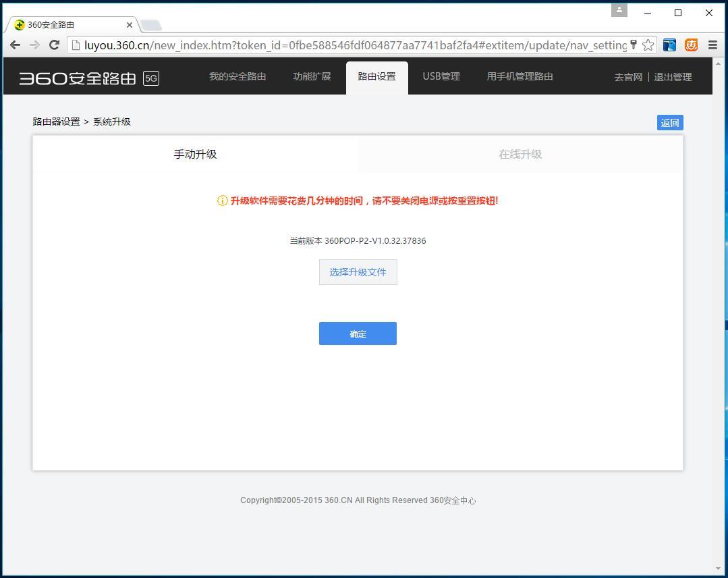
Task: Reload the page with refresh icon
Action: 55,45
